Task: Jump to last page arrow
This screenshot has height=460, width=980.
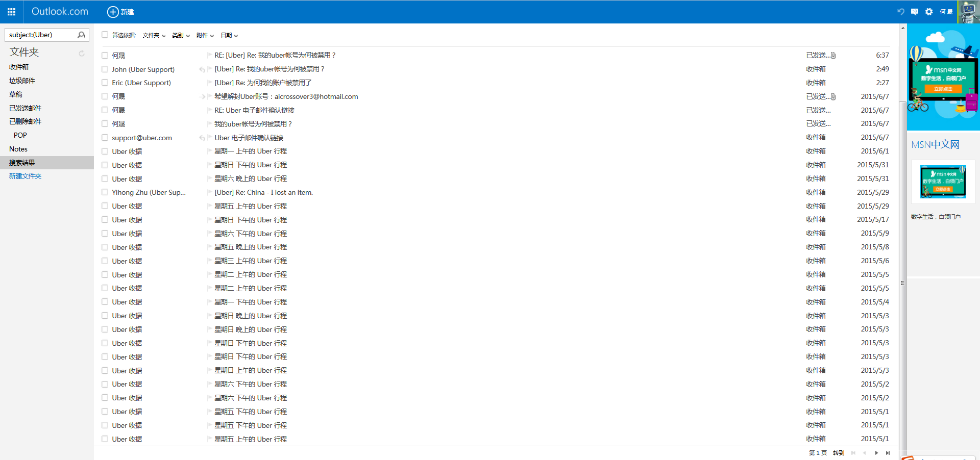Action: (x=888, y=453)
